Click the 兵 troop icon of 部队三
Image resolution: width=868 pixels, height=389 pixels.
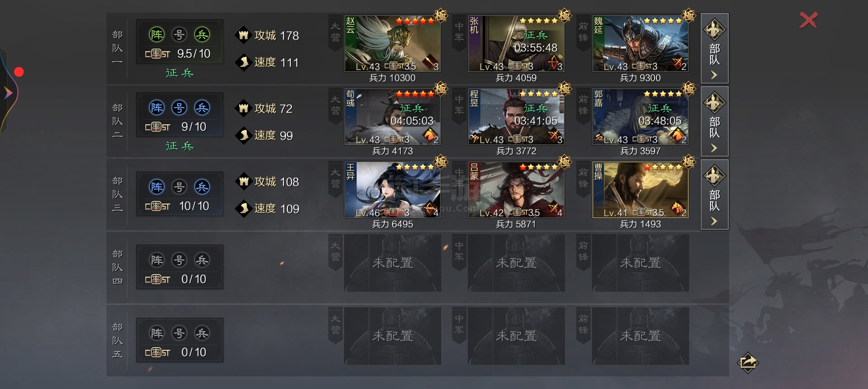(202, 187)
